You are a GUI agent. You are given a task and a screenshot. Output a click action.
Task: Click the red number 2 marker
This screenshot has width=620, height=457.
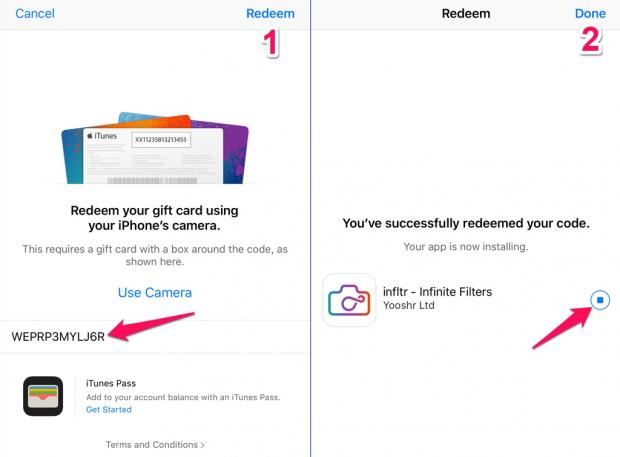(591, 40)
